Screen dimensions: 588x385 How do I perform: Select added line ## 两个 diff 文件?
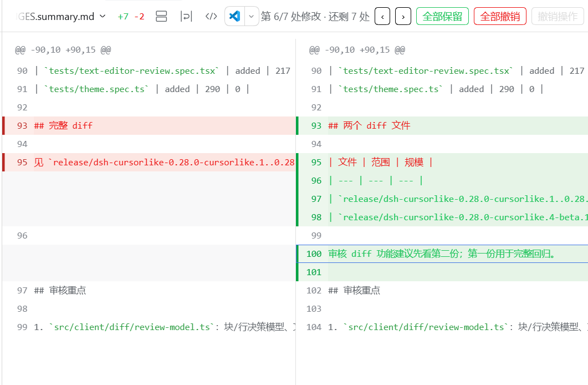coord(442,125)
